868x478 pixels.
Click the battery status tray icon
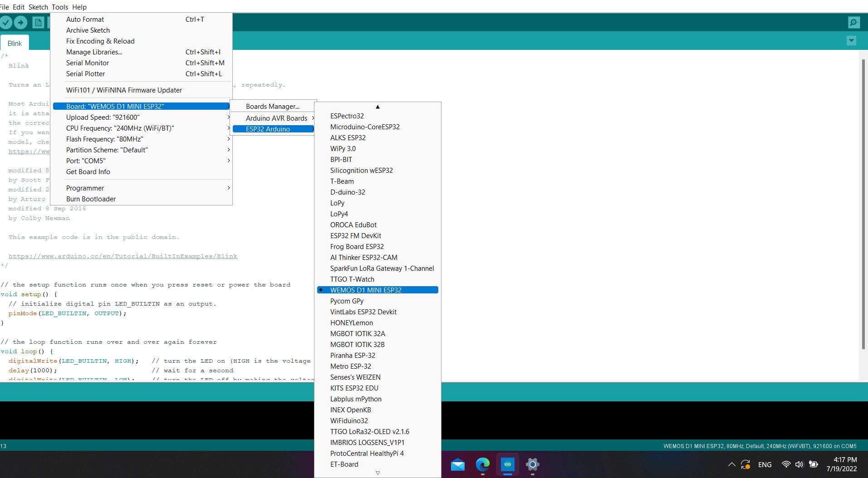click(x=814, y=464)
